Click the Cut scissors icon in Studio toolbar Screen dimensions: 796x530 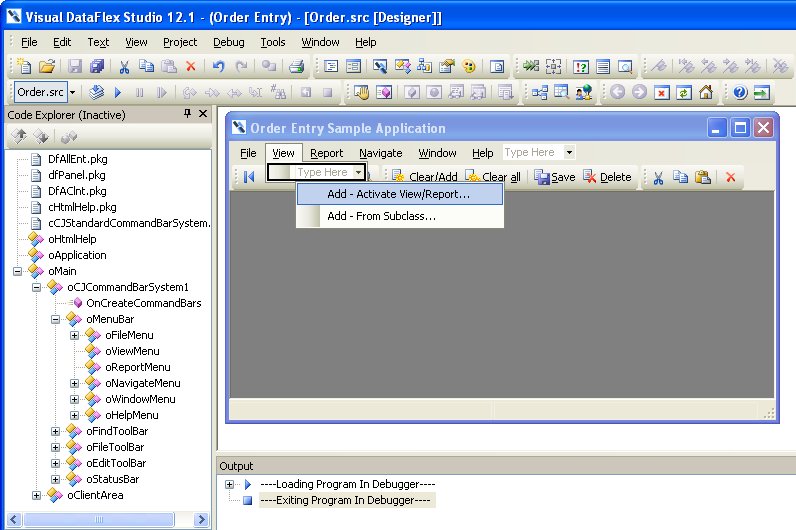pos(124,67)
